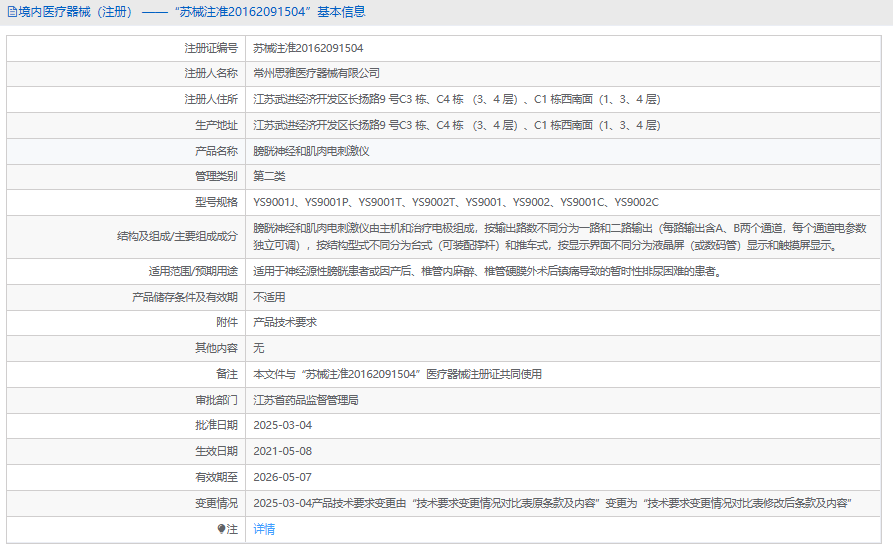Click the bulb icon beside 注 label

click(x=222, y=529)
